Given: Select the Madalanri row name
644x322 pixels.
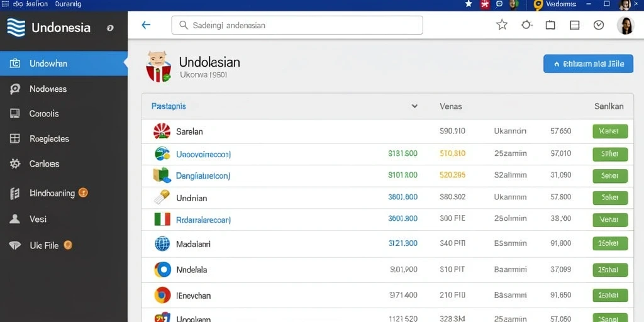Looking at the screenshot, I should pyautogui.click(x=193, y=245).
